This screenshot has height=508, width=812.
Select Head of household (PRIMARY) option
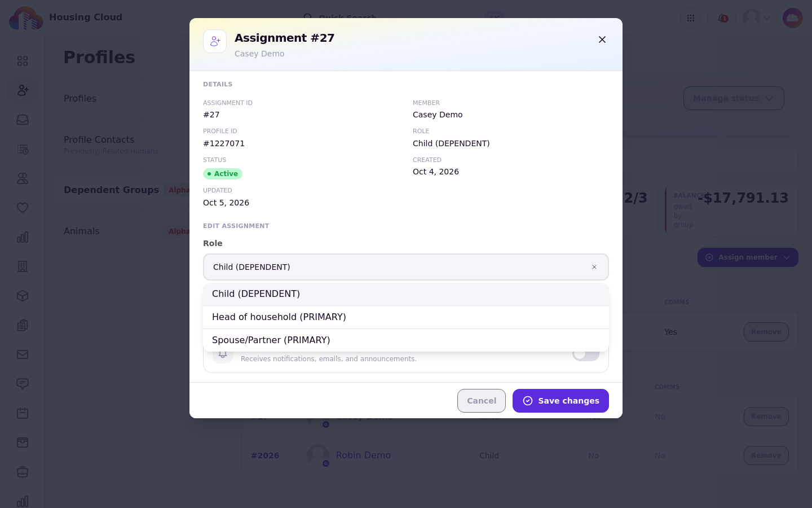tap(406, 317)
